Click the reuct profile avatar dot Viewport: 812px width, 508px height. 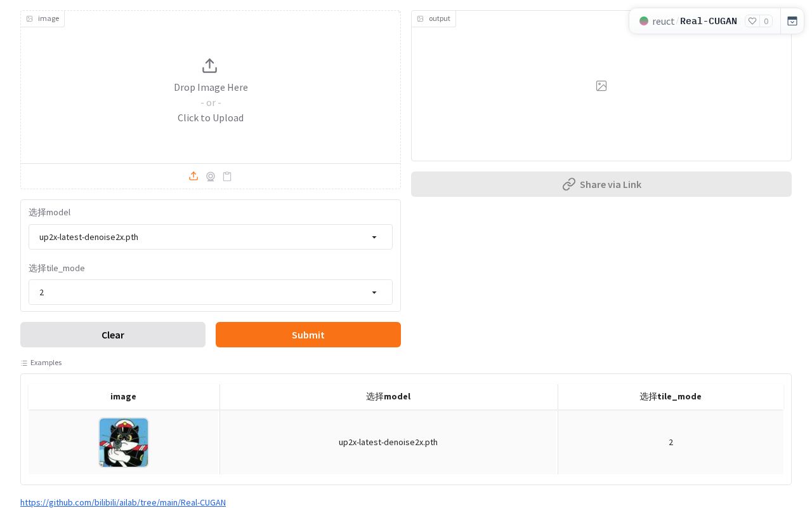click(644, 21)
